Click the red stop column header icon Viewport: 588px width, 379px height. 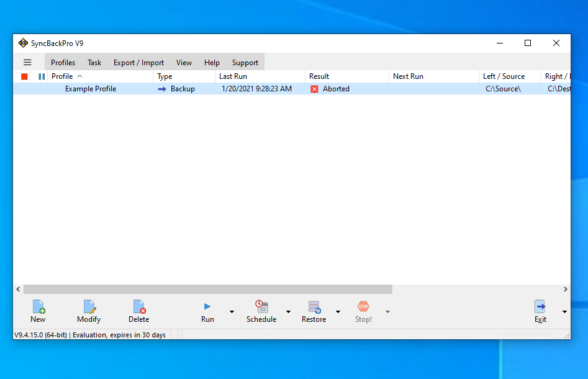[x=24, y=76]
